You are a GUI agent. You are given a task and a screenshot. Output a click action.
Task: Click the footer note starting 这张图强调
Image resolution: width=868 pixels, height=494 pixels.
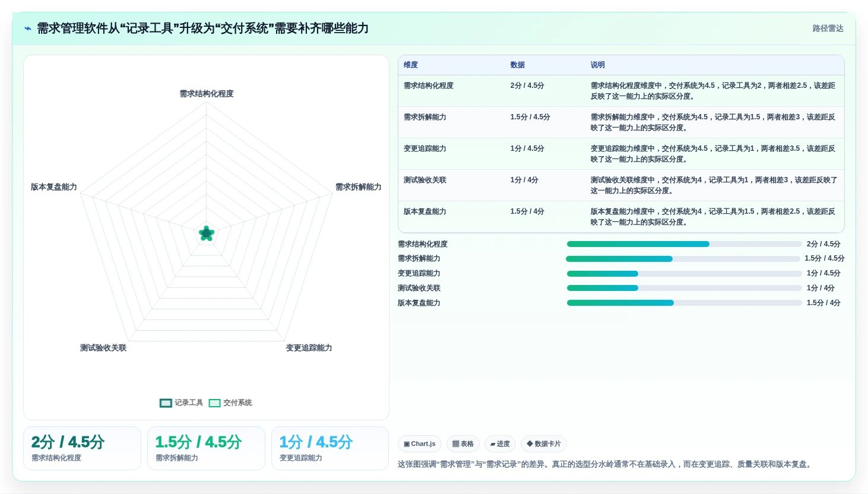click(604, 464)
